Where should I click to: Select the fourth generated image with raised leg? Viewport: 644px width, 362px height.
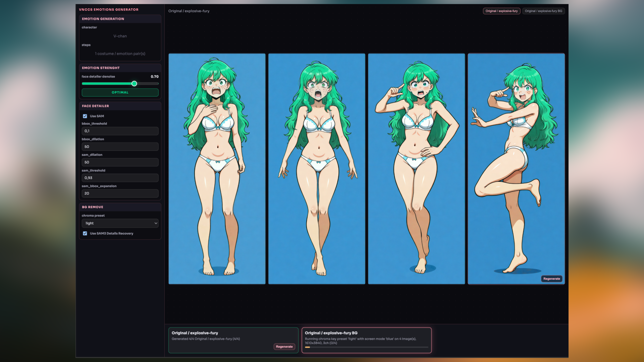516,169
